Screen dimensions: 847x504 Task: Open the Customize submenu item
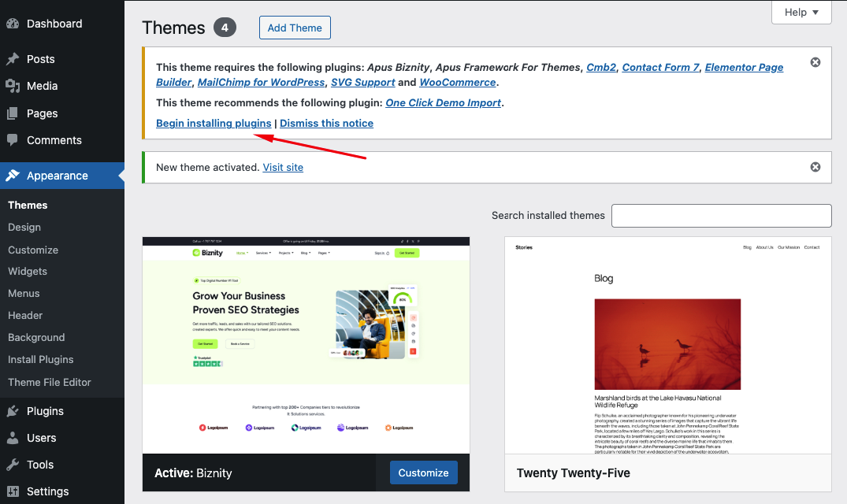(x=33, y=250)
